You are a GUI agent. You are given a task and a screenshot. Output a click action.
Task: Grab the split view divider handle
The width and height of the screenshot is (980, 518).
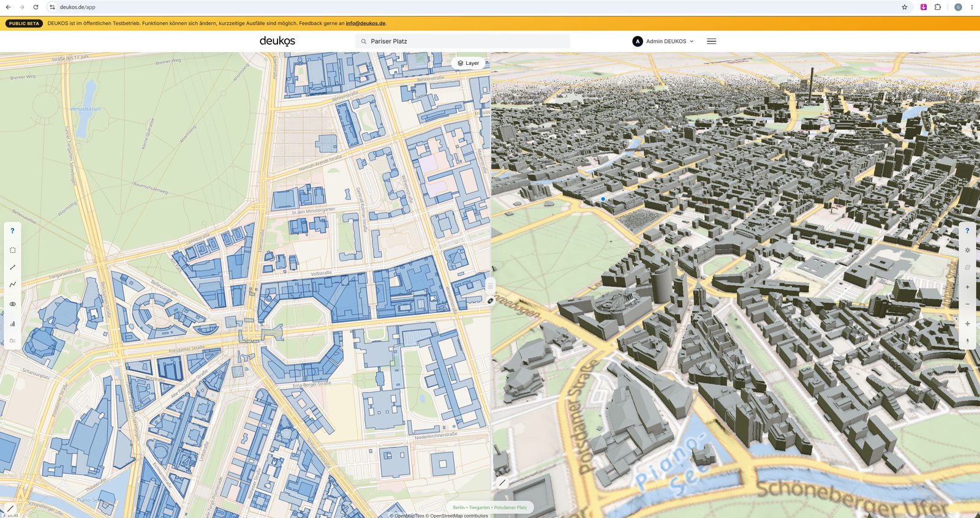(491, 286)
